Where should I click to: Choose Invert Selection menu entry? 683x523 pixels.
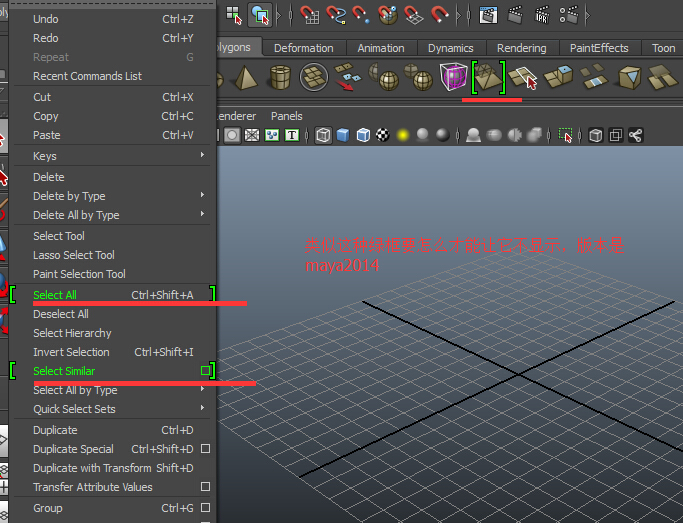113,352
